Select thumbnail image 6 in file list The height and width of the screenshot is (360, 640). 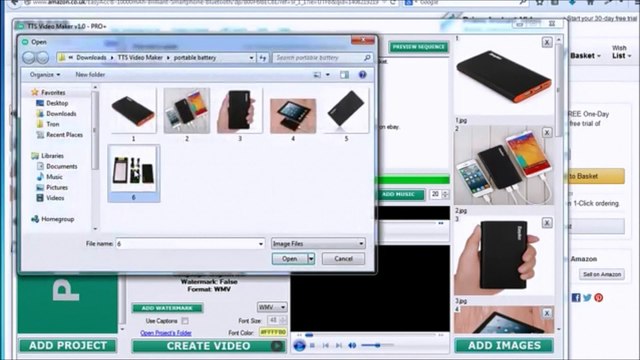tap(134, 173)
